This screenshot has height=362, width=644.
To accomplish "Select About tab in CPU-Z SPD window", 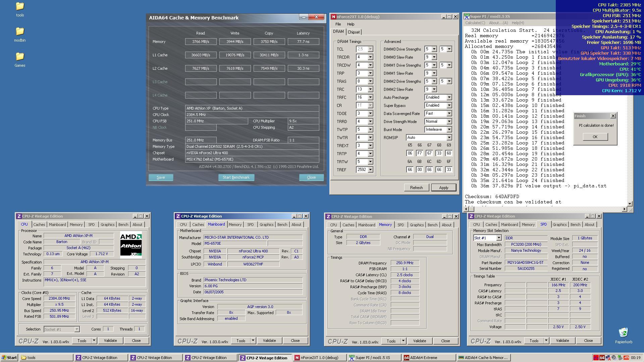I will point(589,225).
